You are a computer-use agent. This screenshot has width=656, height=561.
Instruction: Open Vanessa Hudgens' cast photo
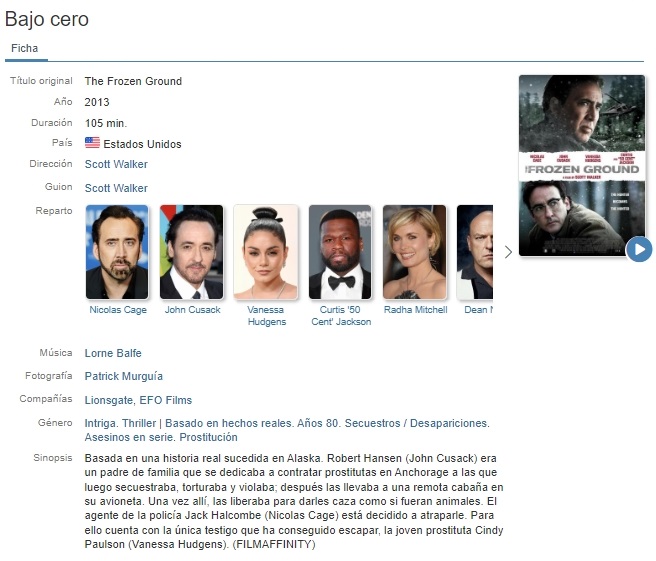(x=266, y=252)
